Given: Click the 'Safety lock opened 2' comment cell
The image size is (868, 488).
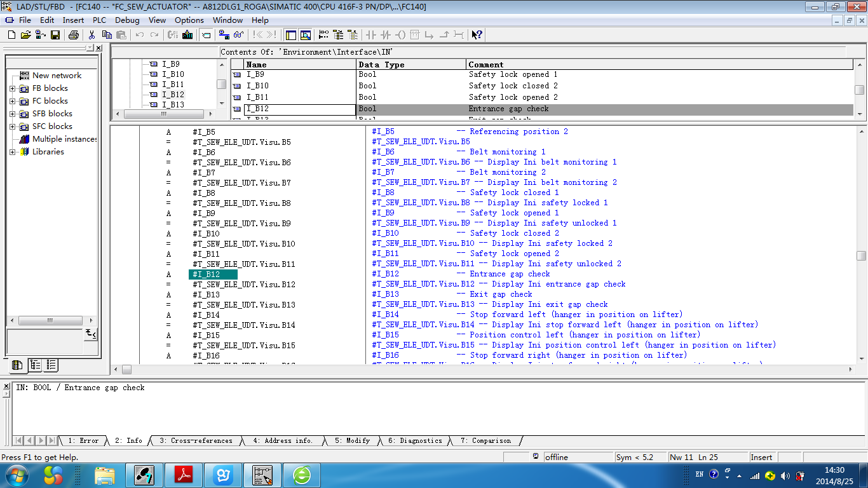Looking at the screenshot, I should [x=660, y=97].
